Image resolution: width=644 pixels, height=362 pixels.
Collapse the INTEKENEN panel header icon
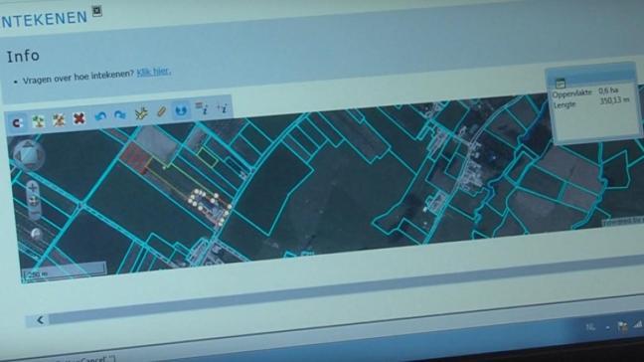coord(97,11)
